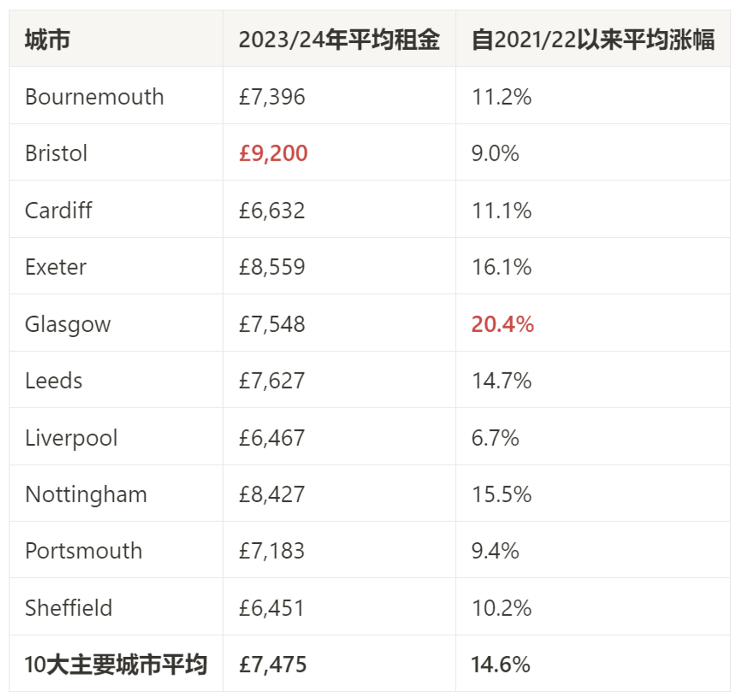Viewport: 740px width, 700px height.
Task: Select Liverpool's £6,467 rent cell
Action: 272,438
